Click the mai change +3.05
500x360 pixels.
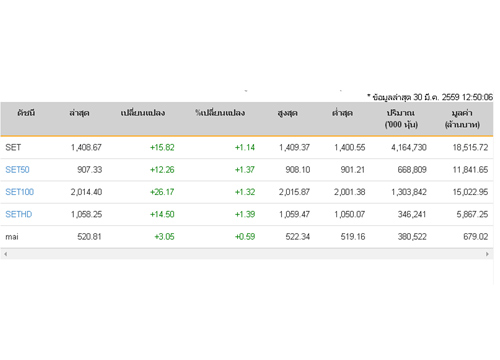tap(164, 237)
